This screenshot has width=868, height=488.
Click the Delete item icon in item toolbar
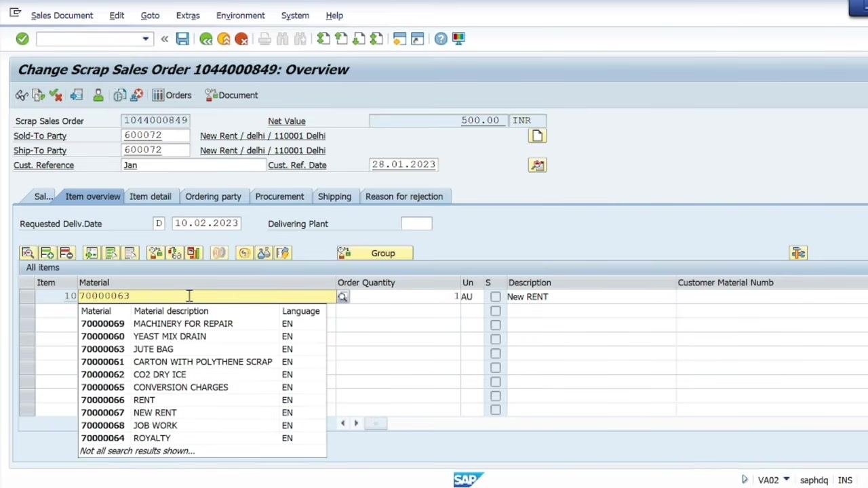click(x=66, y=253)
